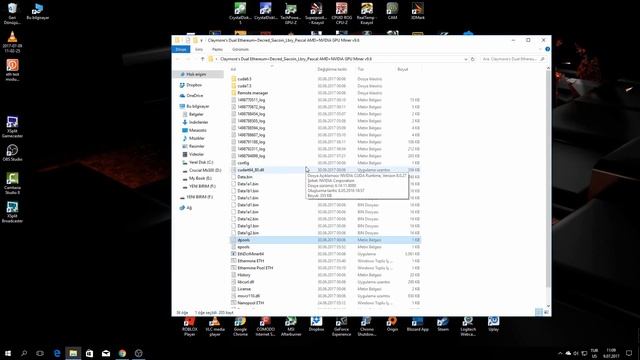The height and width of the screenshot is (360, 640).
Task: Open İndirilenler in the navigation pane
Action: click(x=198, y=122)
